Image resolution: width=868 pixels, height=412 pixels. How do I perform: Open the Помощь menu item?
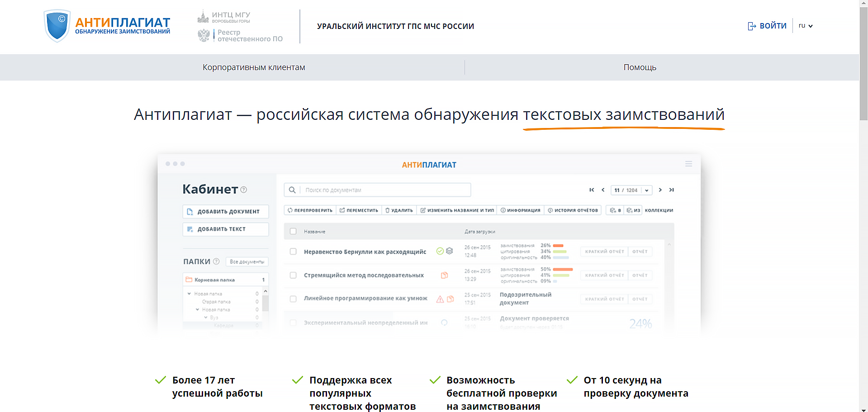(x=640, y=67)
